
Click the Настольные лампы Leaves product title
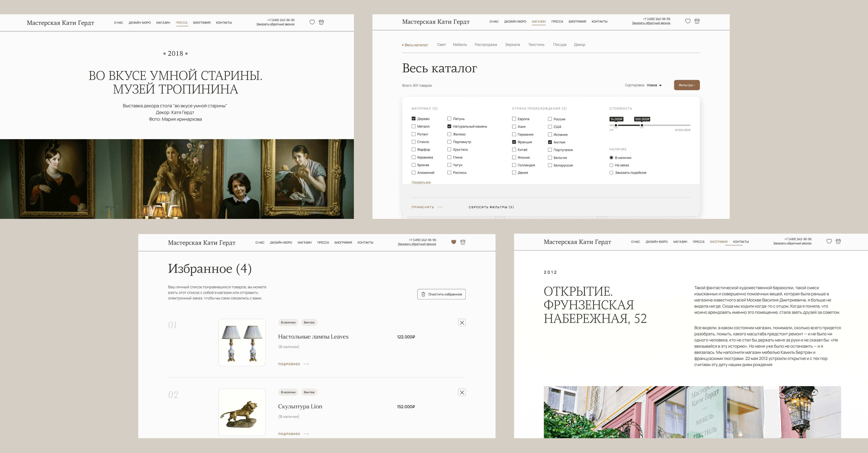click(x=313, y=336)
